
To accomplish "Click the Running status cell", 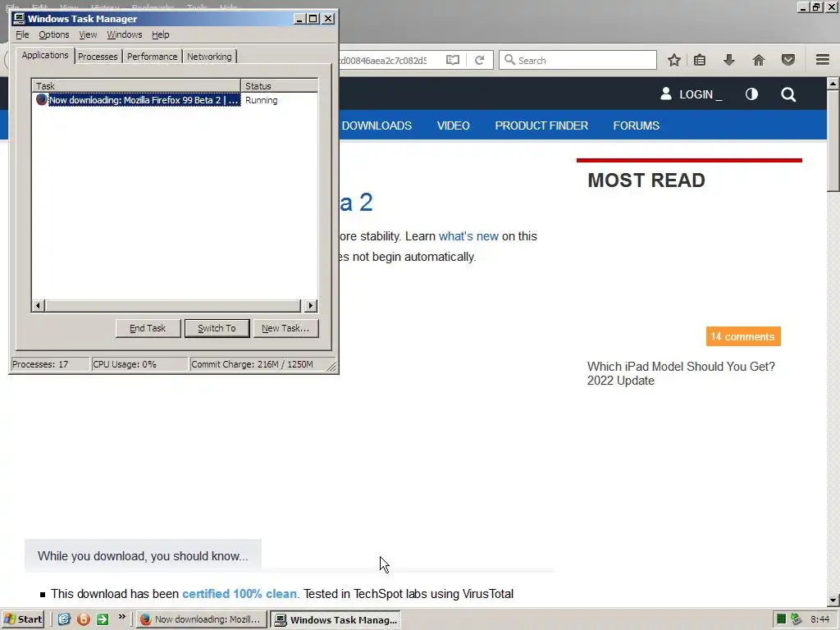I will [x=262, y=100].
